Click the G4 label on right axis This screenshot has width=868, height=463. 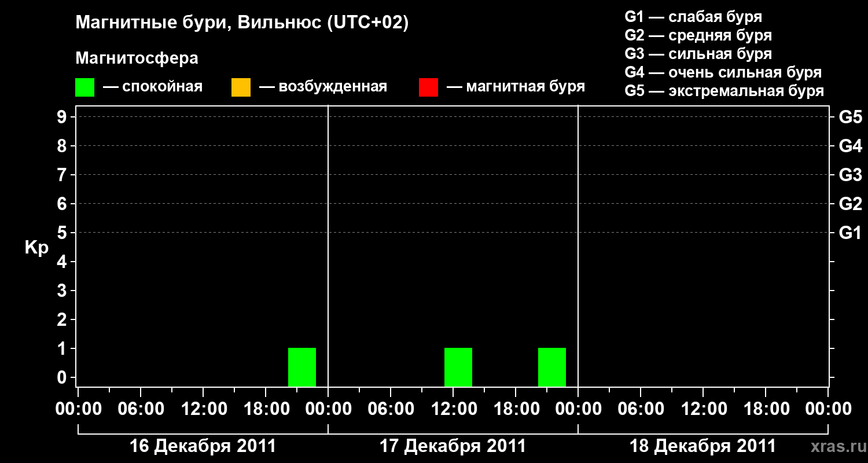pyautogui.click(x=851, y=146)
